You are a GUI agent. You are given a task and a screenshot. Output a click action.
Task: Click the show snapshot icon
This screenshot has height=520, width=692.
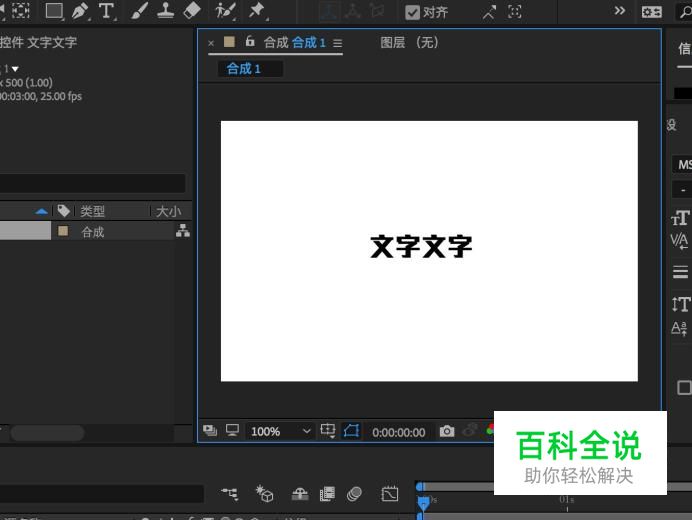470,430
